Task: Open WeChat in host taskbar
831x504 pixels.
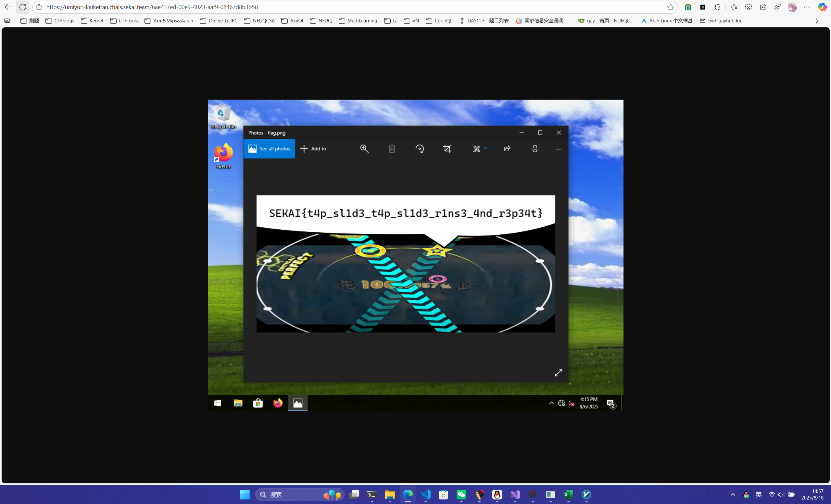Action: (x=461, y=495)
